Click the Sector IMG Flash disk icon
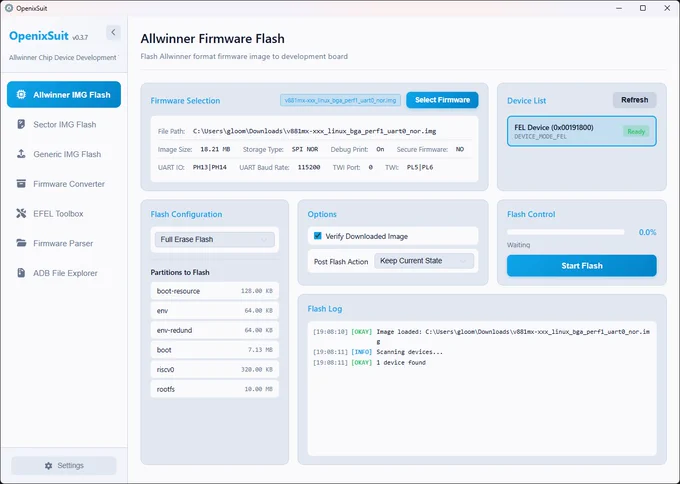This screenshot has height=484, width=680. (21, 124)
